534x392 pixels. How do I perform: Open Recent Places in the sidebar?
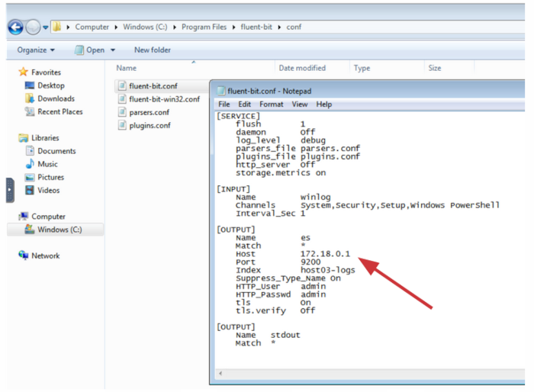60,111
